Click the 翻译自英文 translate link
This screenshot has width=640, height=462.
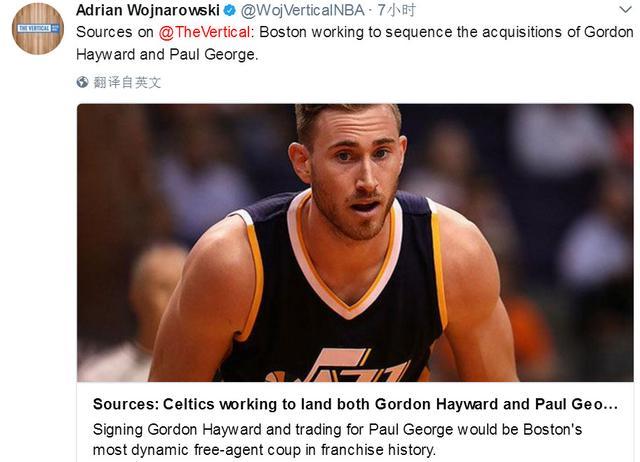coord(127,82)
